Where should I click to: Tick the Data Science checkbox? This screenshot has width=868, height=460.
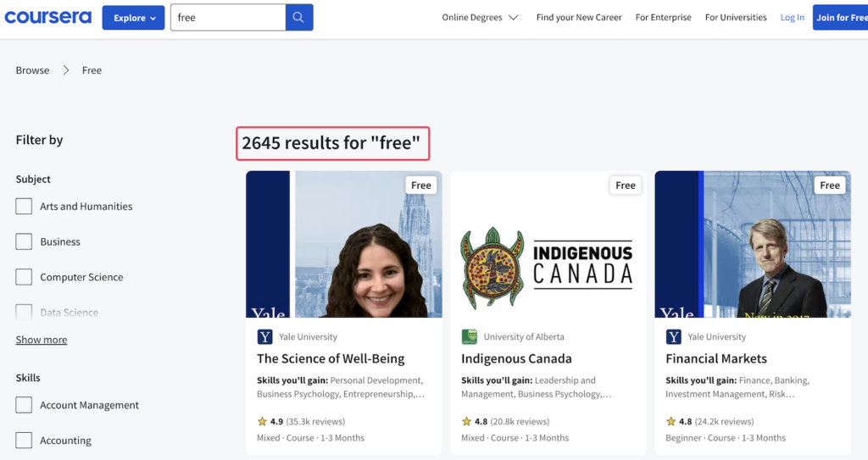click(24, 313)
